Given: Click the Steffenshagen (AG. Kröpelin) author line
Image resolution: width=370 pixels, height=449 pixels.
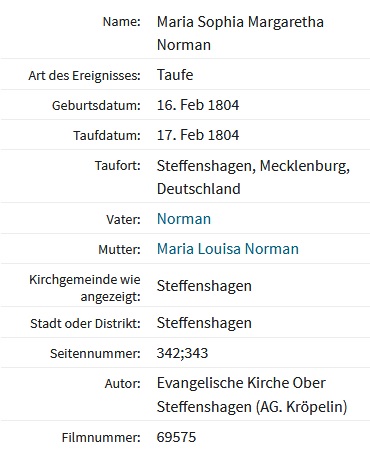Looking at the screenshot, I should tap(252, 407).
